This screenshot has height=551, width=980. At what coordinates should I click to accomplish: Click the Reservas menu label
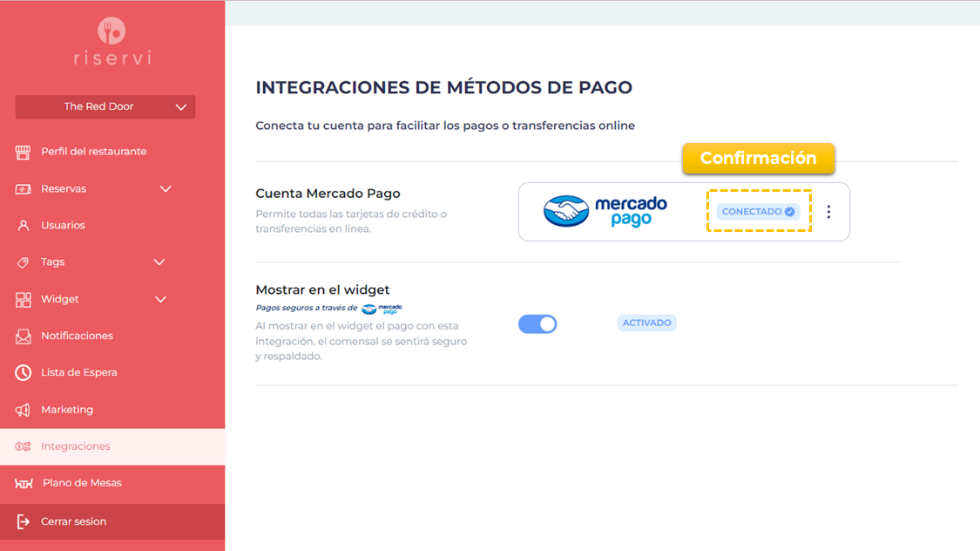[64, 189]
